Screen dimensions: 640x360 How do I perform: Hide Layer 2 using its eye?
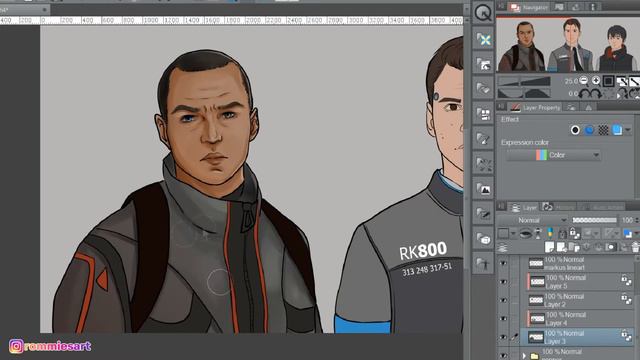pyautogui.click(x=503, y=300)
